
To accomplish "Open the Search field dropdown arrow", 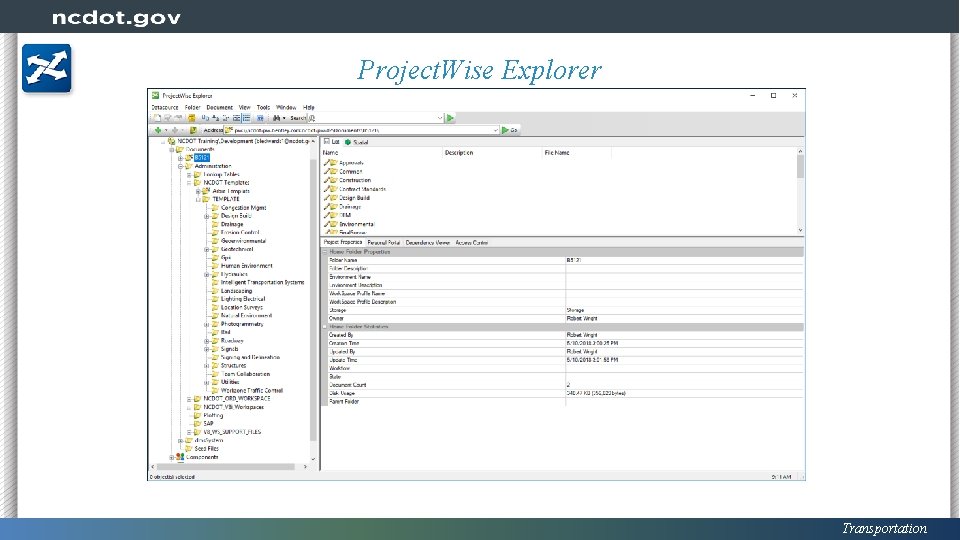I will (x=440, y=118).
